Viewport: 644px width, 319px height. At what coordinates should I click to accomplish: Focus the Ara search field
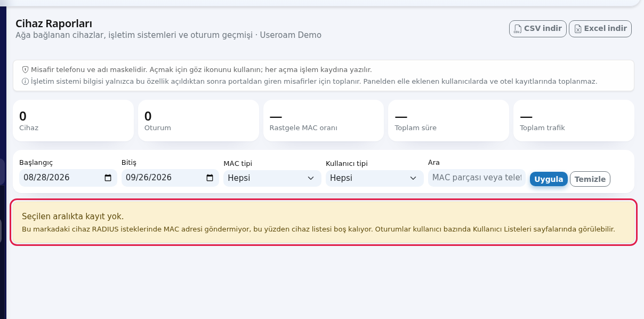pyautogui.click(x=477, y=178)
